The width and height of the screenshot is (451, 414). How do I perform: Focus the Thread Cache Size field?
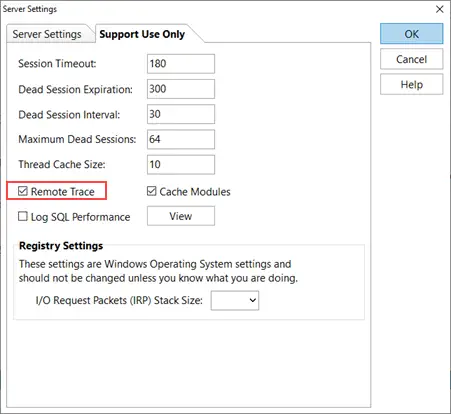(181, 164)
